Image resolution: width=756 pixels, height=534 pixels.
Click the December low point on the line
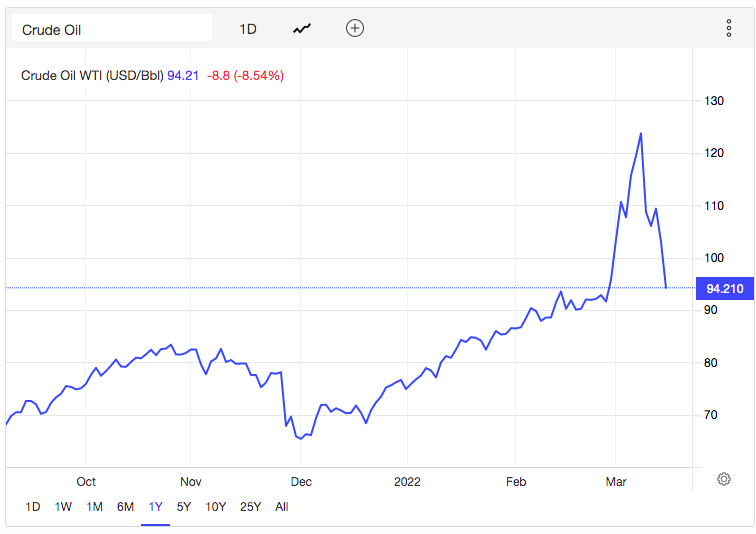click(x=299, y=438)
